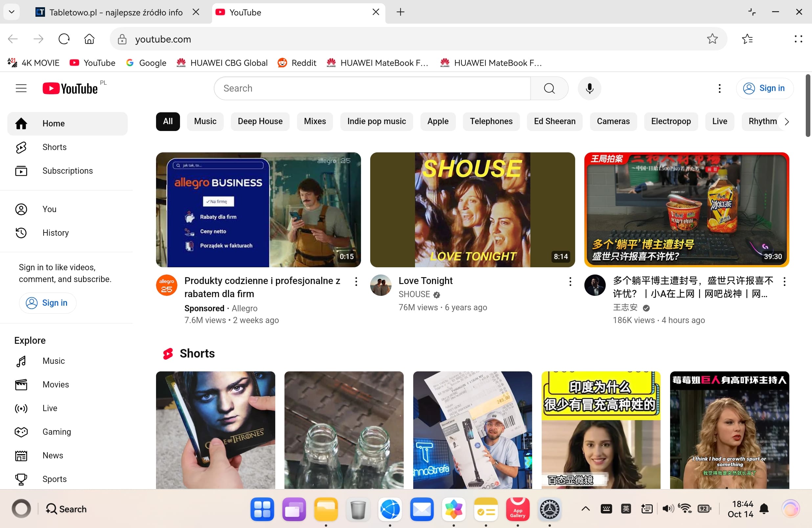This screenshot has height=528, width=812.
Task: Open the Reddit bookmark
Action: click(x=297, y=63)
